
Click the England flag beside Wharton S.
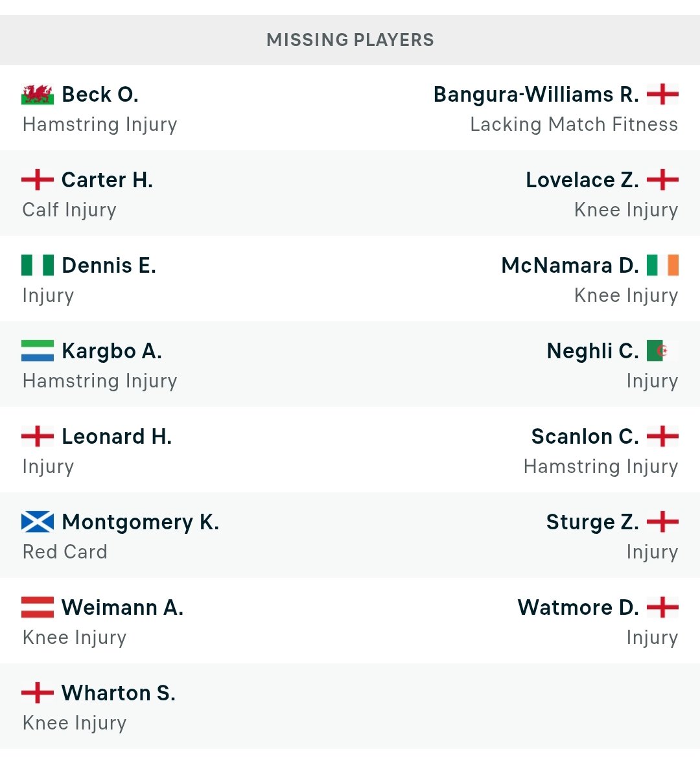(x=38, y=693)
